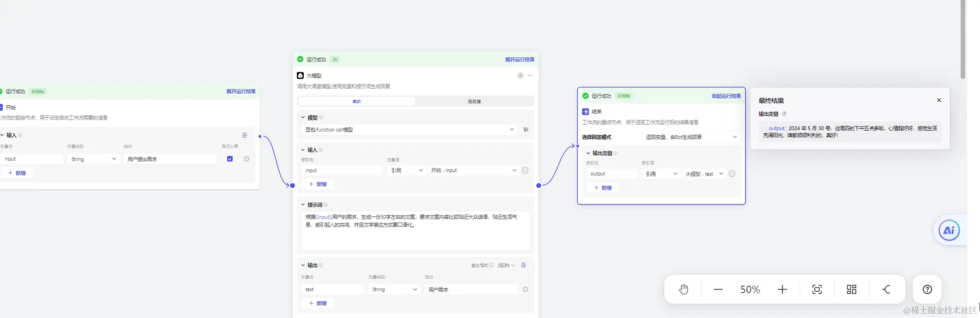Remove the input parameter in 大模型 node
980x318 pixels.
[x=525, y=170]
